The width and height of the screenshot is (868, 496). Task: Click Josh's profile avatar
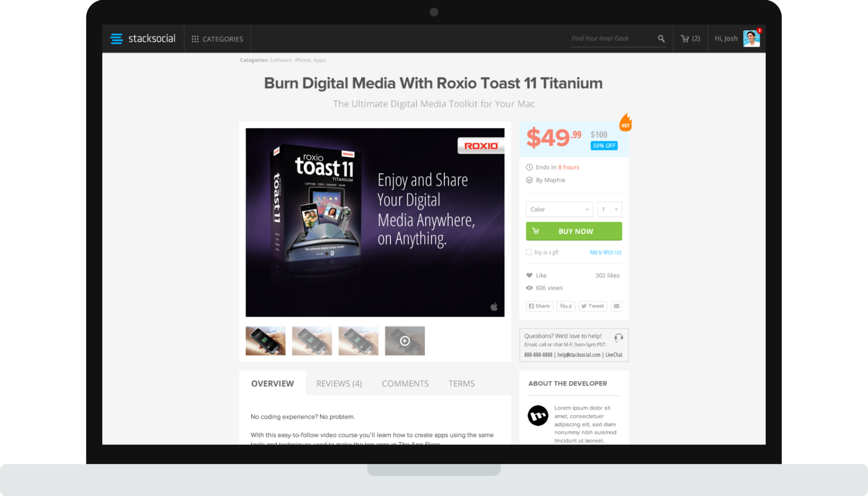coord(751,39)
